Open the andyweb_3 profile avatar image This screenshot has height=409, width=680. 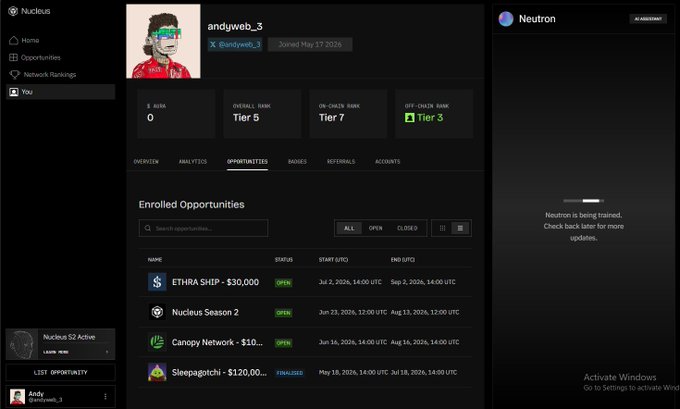tap(163, 42)
